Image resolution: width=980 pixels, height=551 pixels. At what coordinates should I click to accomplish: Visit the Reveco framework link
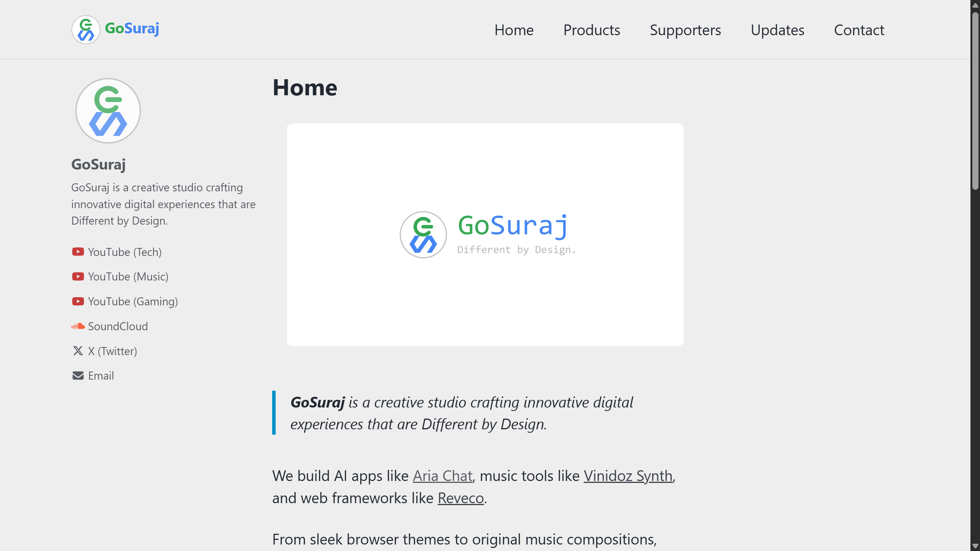(x=461, y=498)
